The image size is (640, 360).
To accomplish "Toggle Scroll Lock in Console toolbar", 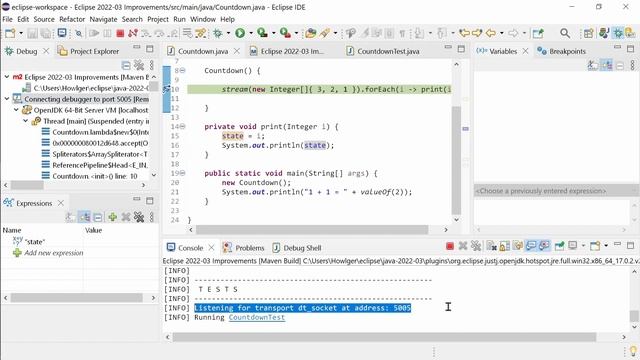I will 505,246.
